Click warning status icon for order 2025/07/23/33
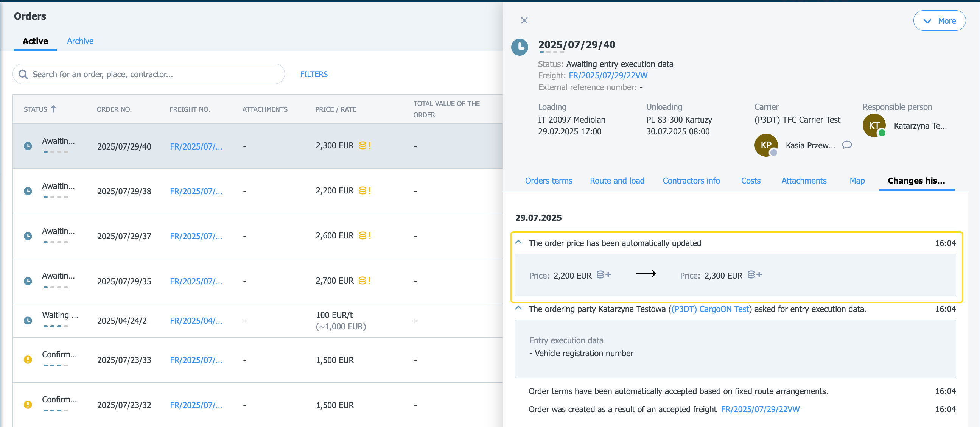980x427 pixels. tap(28, 360)
